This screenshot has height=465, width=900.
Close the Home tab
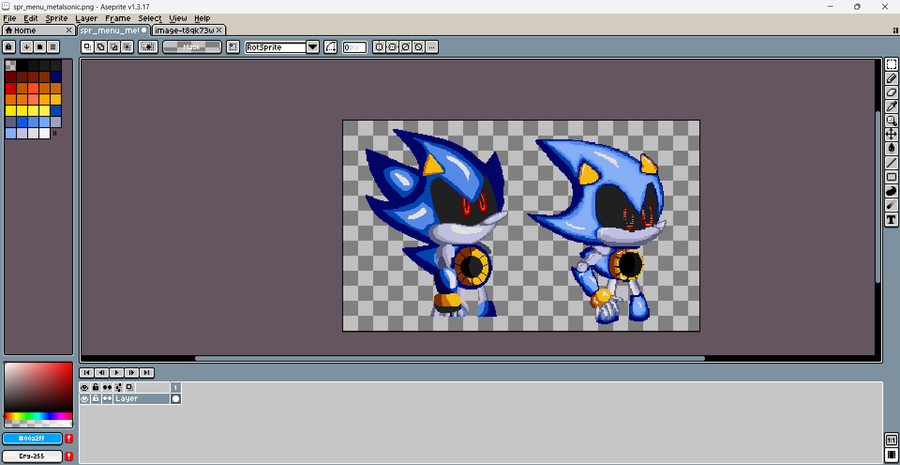pyautogui.click(x=69, y=30)
